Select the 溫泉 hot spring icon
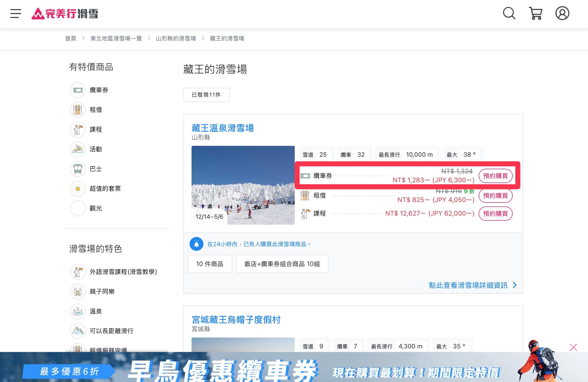Image resolution: width=588 pixels, height=382 pixels. 77,311
